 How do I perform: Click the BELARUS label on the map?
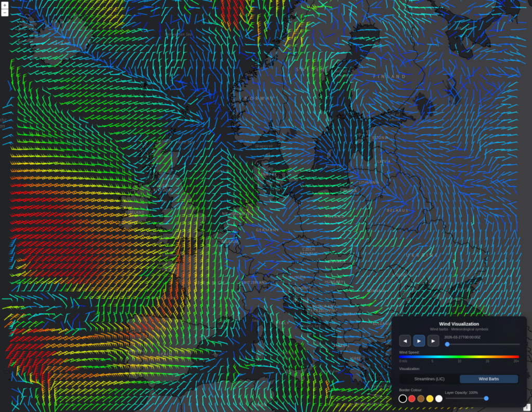coord(397,210)
